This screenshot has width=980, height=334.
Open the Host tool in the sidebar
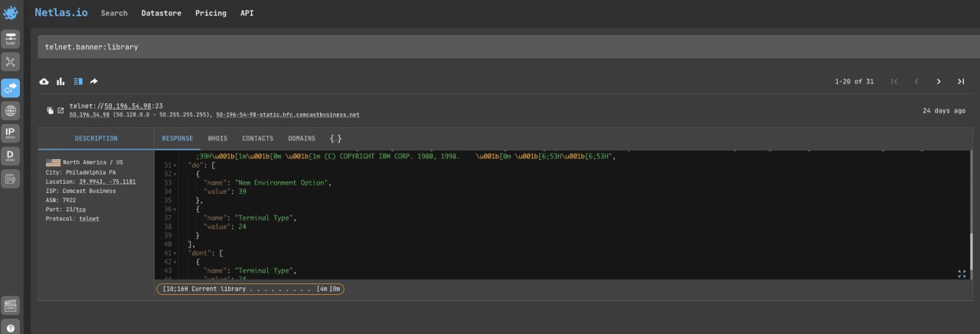pos(11,38)
